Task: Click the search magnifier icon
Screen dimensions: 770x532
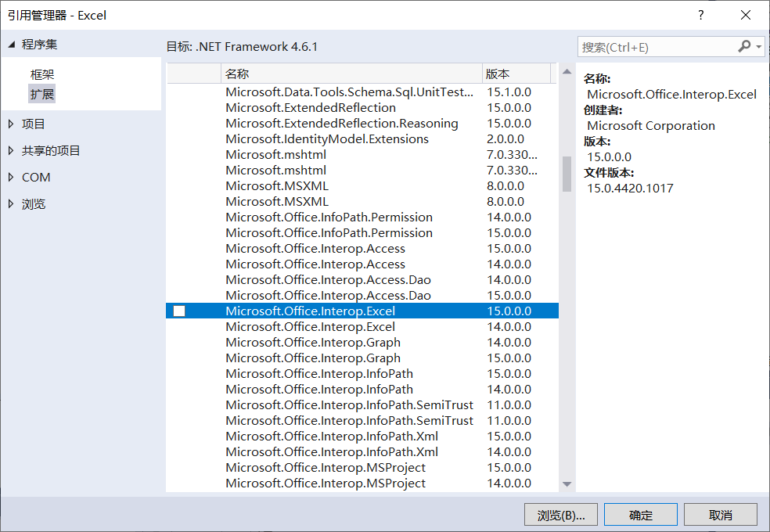Action: (744, 47)
